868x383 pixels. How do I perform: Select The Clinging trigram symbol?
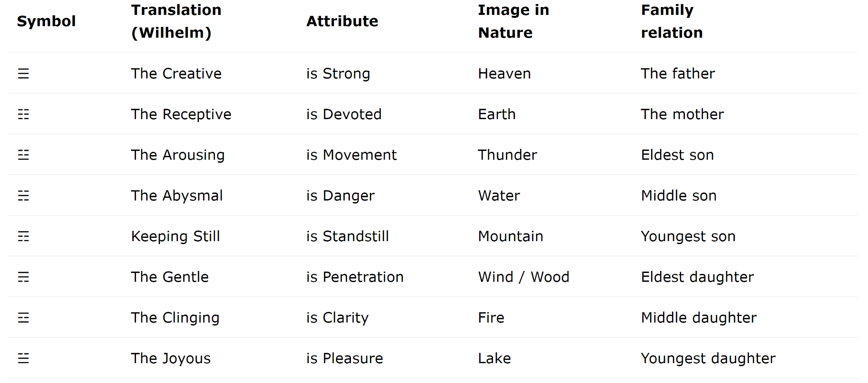pos(24,318)
